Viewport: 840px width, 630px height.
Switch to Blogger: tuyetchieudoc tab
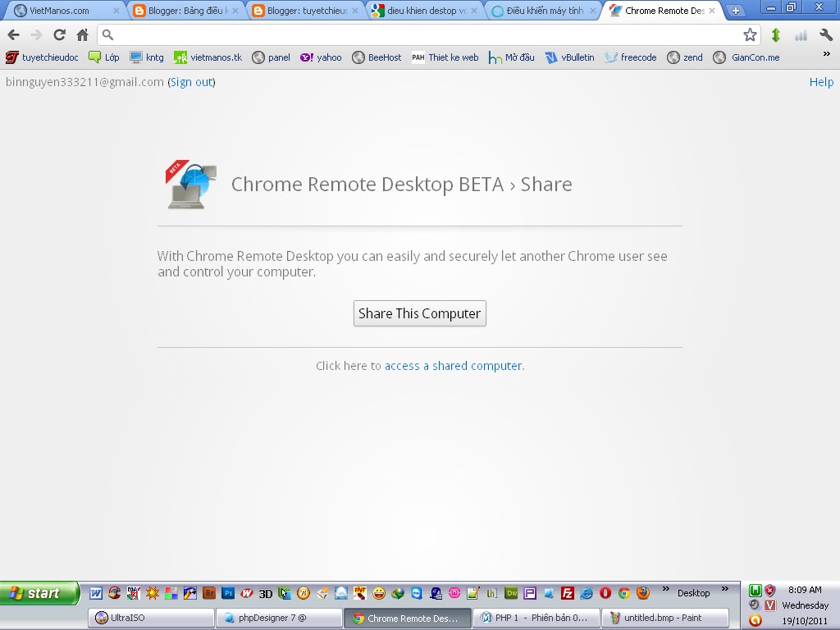point(305,10)
